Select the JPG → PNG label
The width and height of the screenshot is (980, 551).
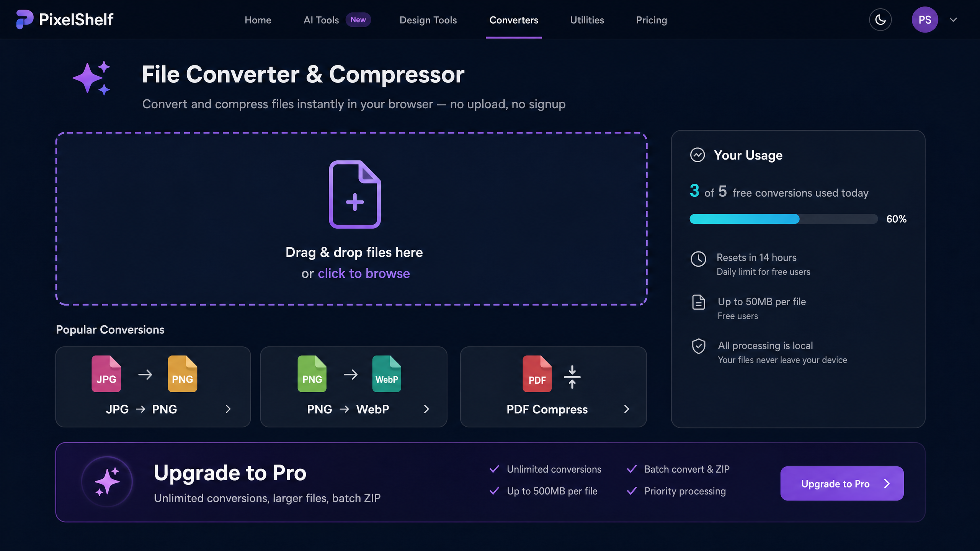click(x=141, y=409)
